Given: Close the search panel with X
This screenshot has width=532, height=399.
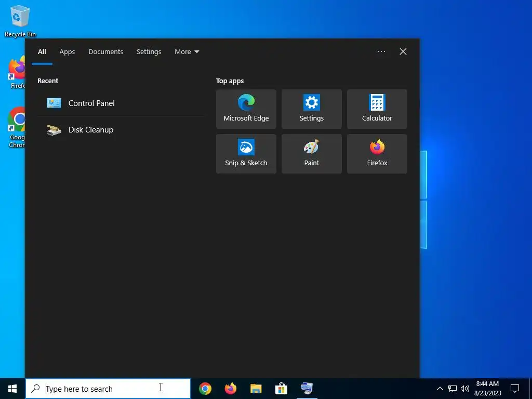Looking at the screenshot, I should pyautogui.click(x=403, y=51).
